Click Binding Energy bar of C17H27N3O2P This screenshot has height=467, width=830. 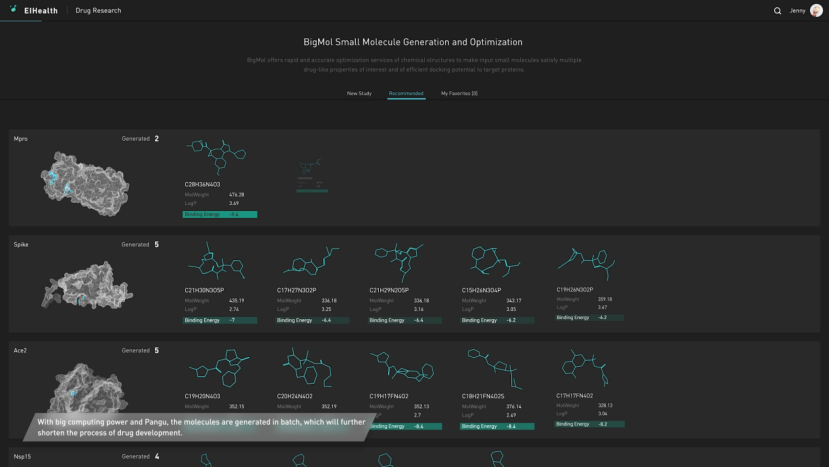[312, 320]
